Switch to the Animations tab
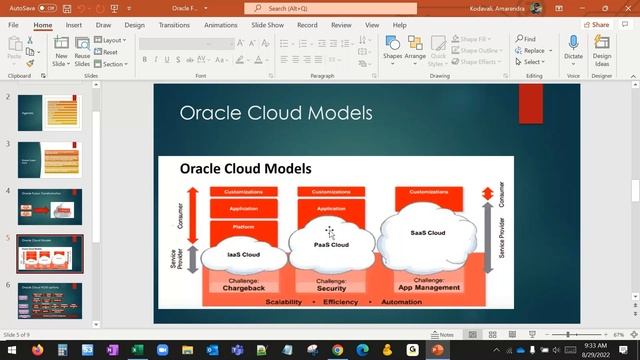The height and width of the screenshot is (360, 640). coord(220,25)
